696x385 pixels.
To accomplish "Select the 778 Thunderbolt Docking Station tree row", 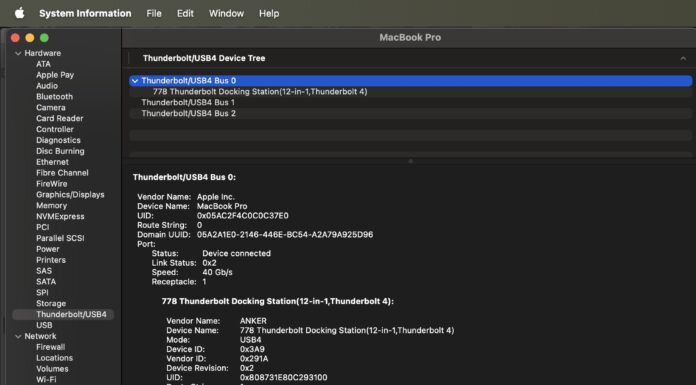I will [411, 91].
